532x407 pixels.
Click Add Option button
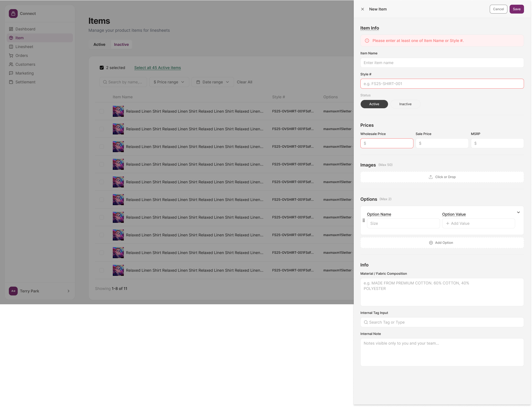(x=442, y=243)
